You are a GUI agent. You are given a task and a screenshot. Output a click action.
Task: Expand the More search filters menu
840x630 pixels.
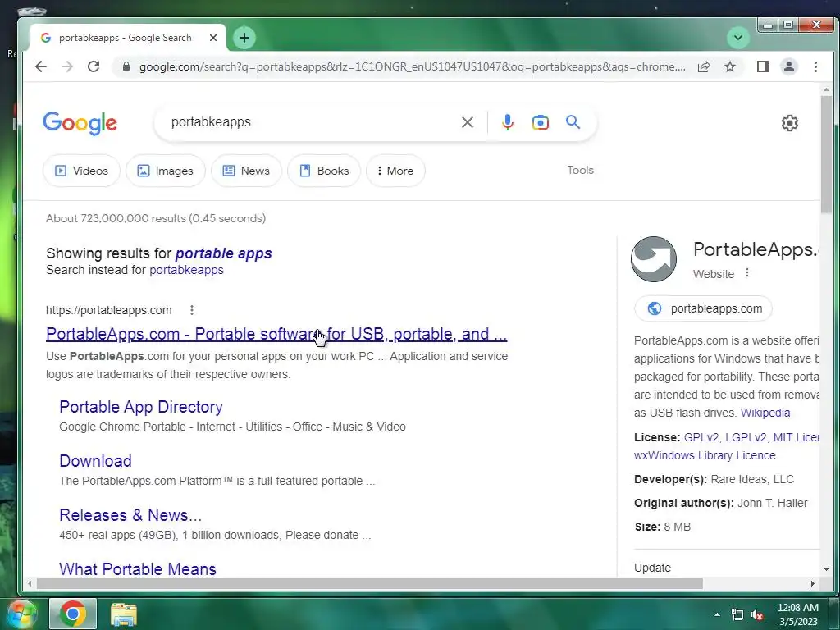point(395,171)
